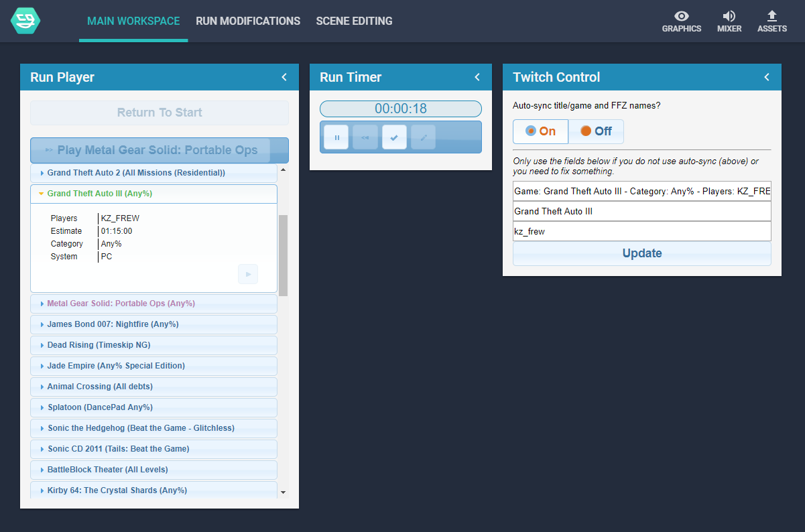
Task: Expand James Bond 007: Nightfire run
Action: tap(153, 324)
